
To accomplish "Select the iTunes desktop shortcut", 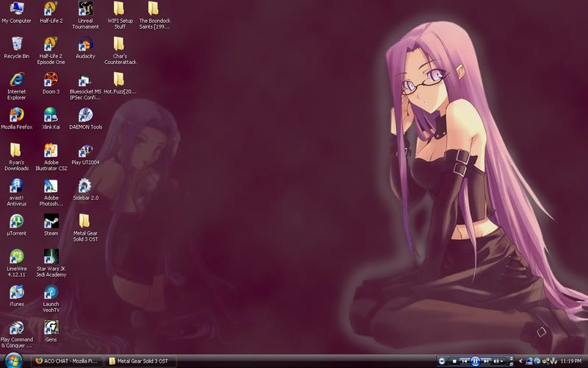I will pyautogui.click(x=16, y=291).
